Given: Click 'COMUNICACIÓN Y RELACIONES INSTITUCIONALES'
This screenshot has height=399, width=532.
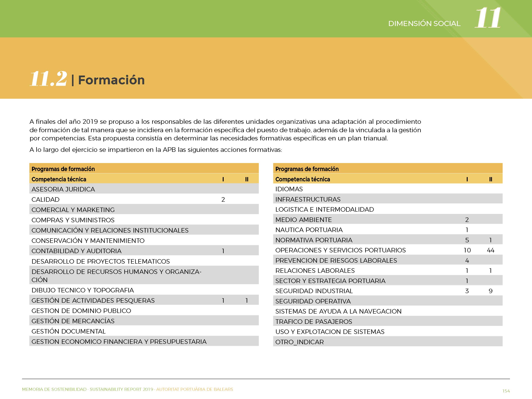Looking at the screenshot, I should (x=110, y=230).
